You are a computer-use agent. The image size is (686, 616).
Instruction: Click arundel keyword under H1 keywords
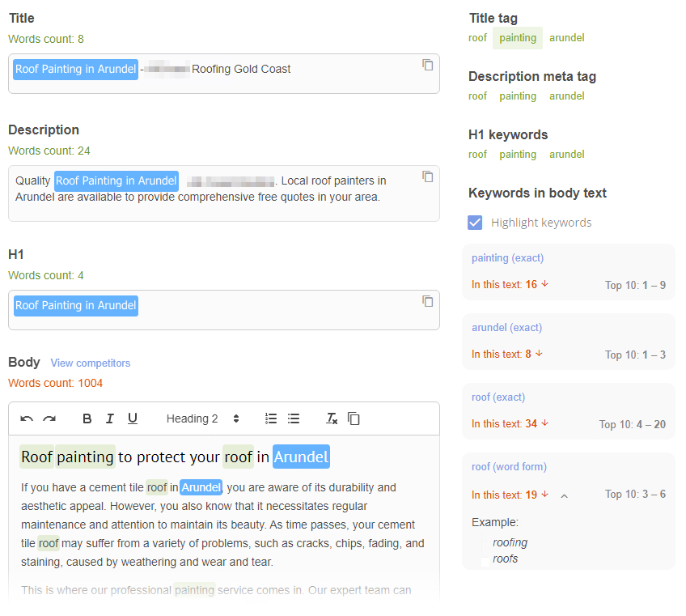[566, 155]
